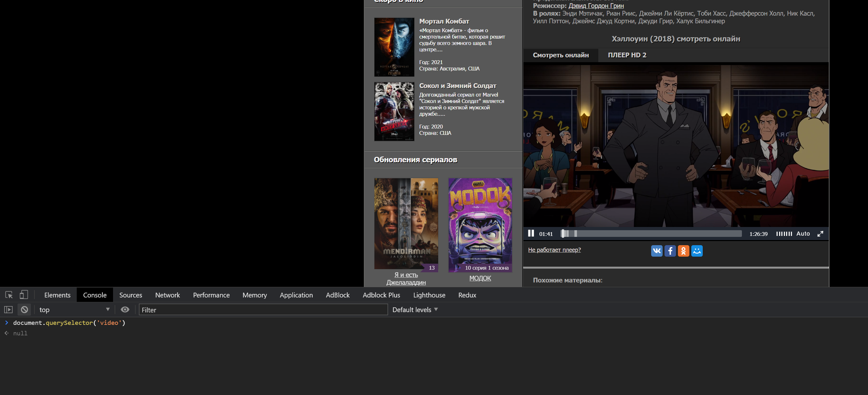Viewport: 868px width, 395px height.
Task: Switch to ПЛЕЕР HD 2 tab
Action: (x=627, y=55)
